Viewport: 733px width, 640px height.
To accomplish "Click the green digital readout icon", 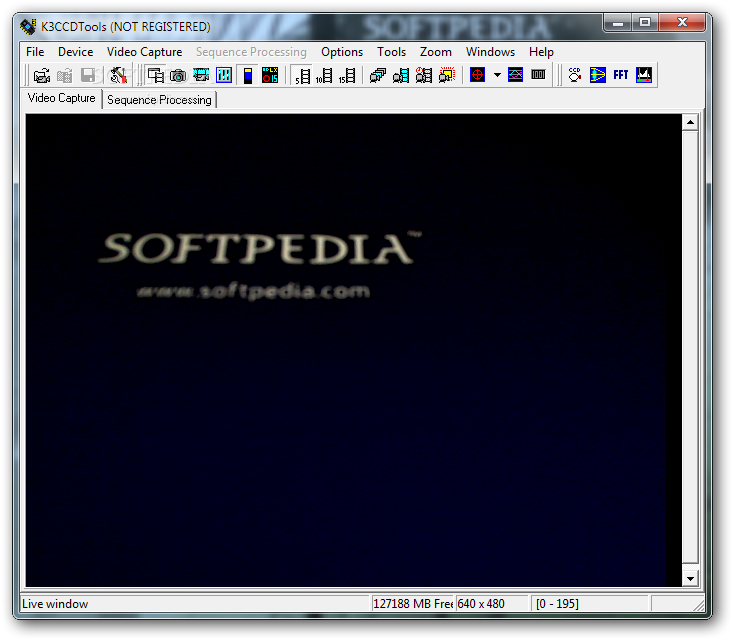I will coord(538,75).
